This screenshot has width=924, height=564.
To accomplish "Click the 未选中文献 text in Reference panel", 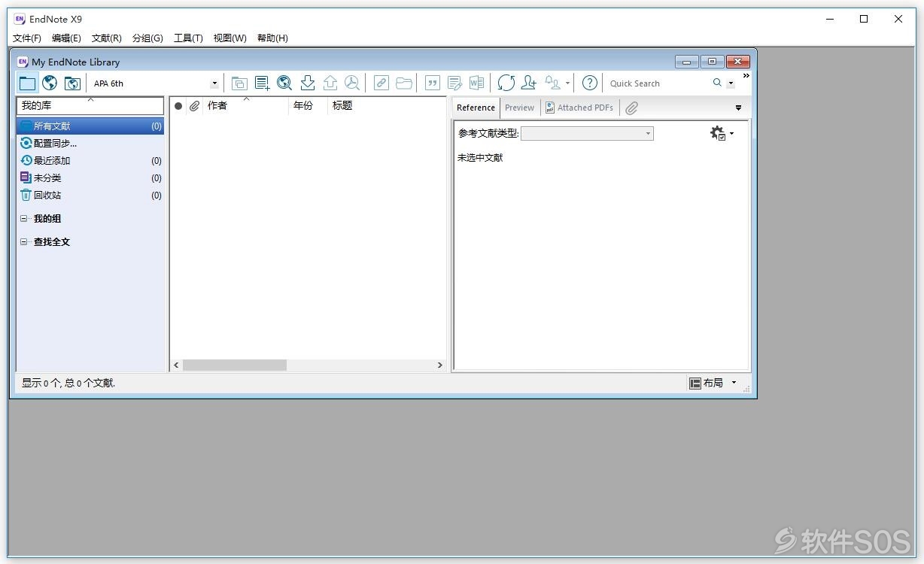I will coord(480,158).
